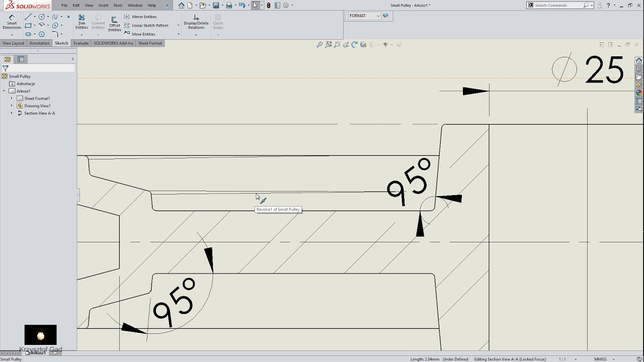
Task: Activate Mirror Entities
Action: pos(140,17)
